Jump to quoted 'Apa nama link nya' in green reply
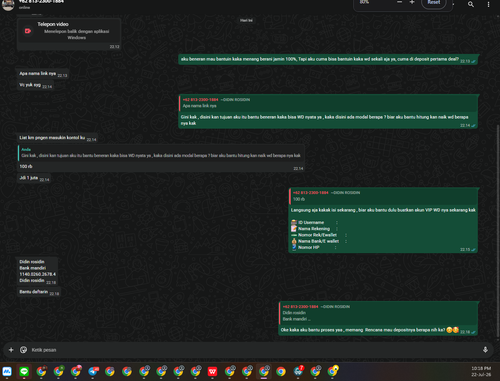The height and width of the screenshot is (381, 500). click(328, 103)
